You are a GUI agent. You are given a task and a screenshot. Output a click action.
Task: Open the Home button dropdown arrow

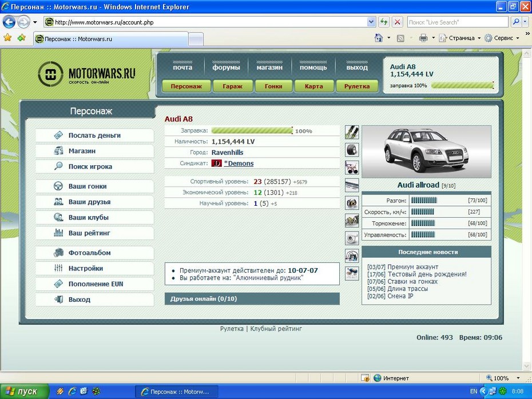[x=389, y=38]
